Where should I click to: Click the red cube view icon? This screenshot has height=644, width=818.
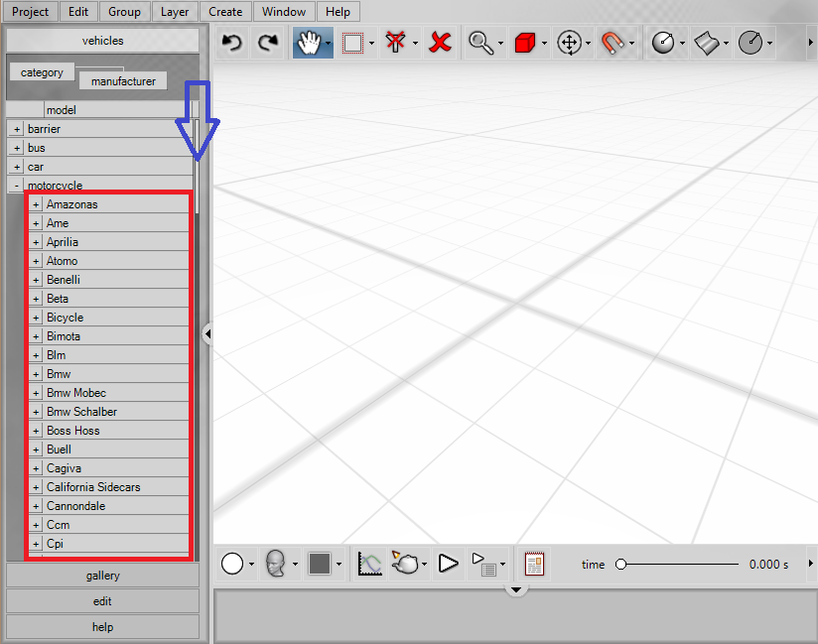525,43
